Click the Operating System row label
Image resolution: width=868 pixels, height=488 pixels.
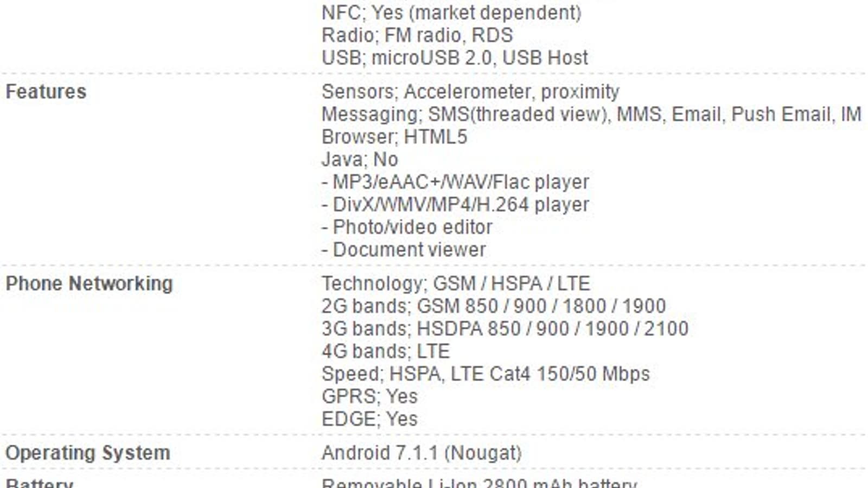click(87, 453)
